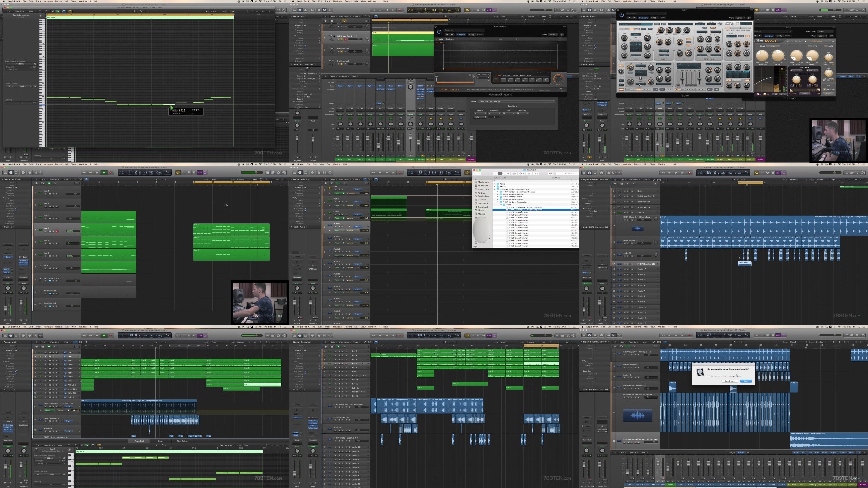Toggle record enable on MC Driver Bus track
Screen dimensions: 868x488
coord(346,39)
